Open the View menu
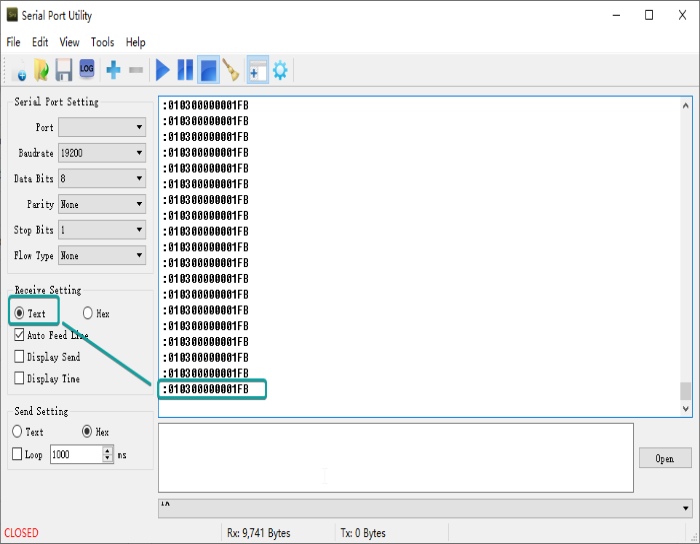Image resolution: width=700 pixels, height=544 pixels. (x=70, y=42)
